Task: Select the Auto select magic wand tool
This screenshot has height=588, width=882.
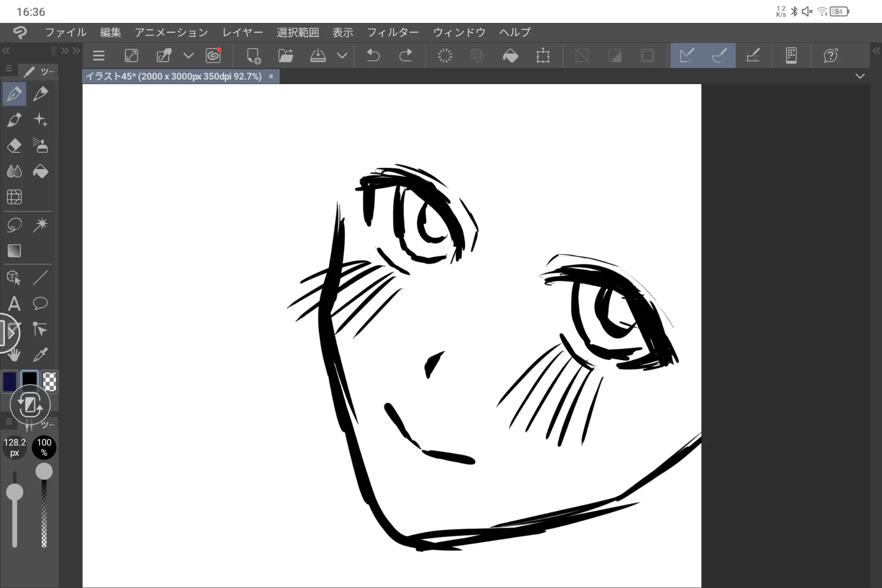Action: pos(40,225)
